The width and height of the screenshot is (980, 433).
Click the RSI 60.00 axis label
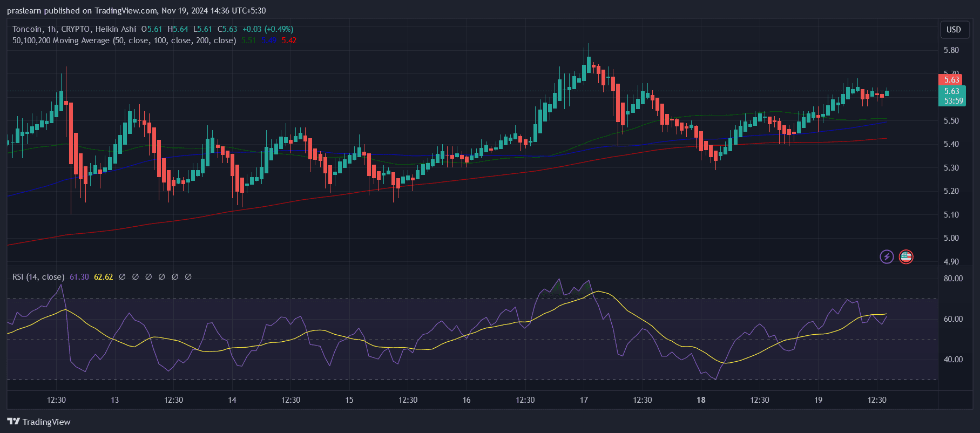point(953,319)
